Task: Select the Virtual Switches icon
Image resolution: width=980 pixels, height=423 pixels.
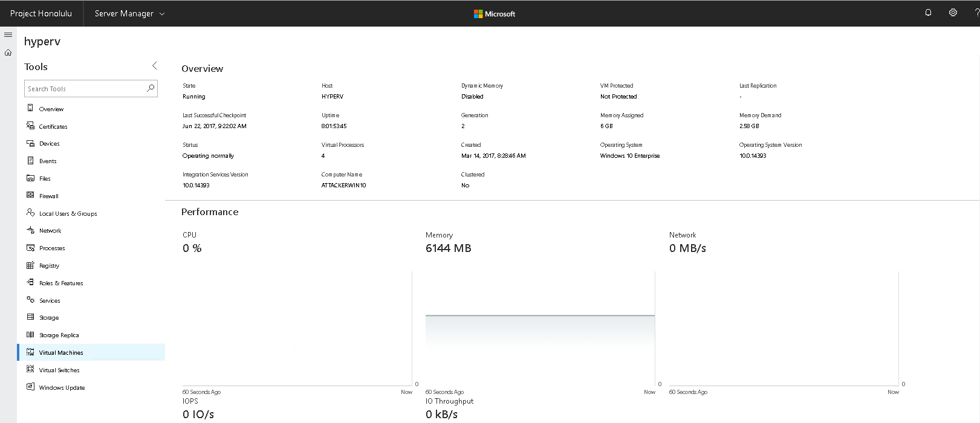Action: (x=30, y=369)
